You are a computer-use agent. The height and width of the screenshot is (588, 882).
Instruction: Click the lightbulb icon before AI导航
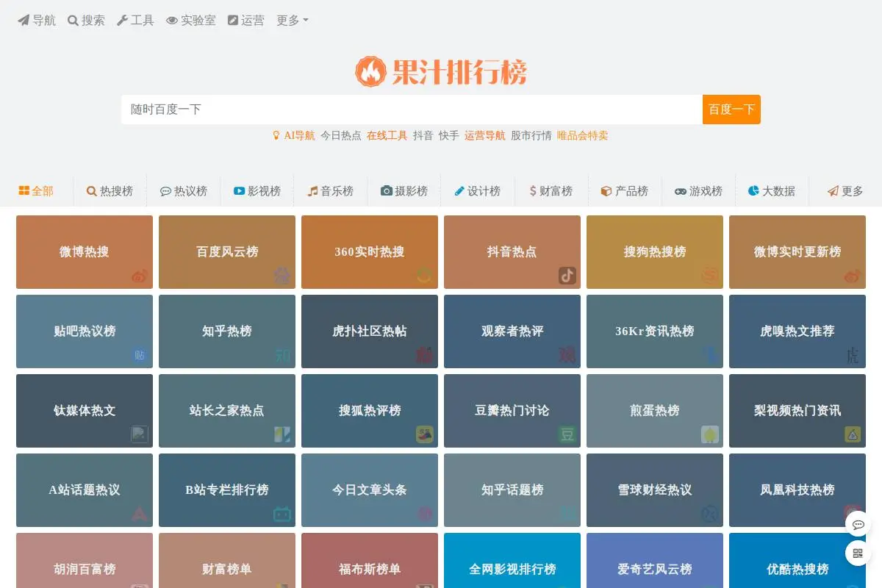276,136
